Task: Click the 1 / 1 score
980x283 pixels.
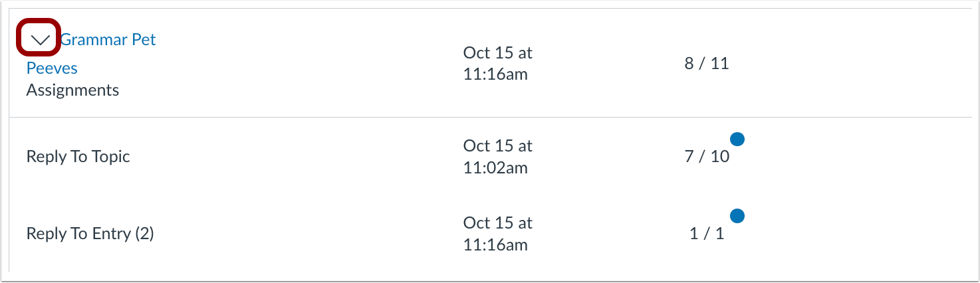Action: (707, 234)
